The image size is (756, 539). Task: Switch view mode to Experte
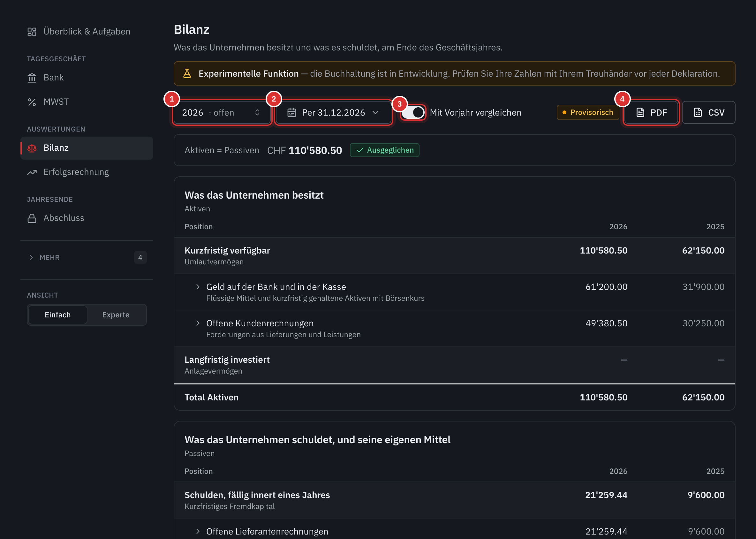tap(116, 315)
